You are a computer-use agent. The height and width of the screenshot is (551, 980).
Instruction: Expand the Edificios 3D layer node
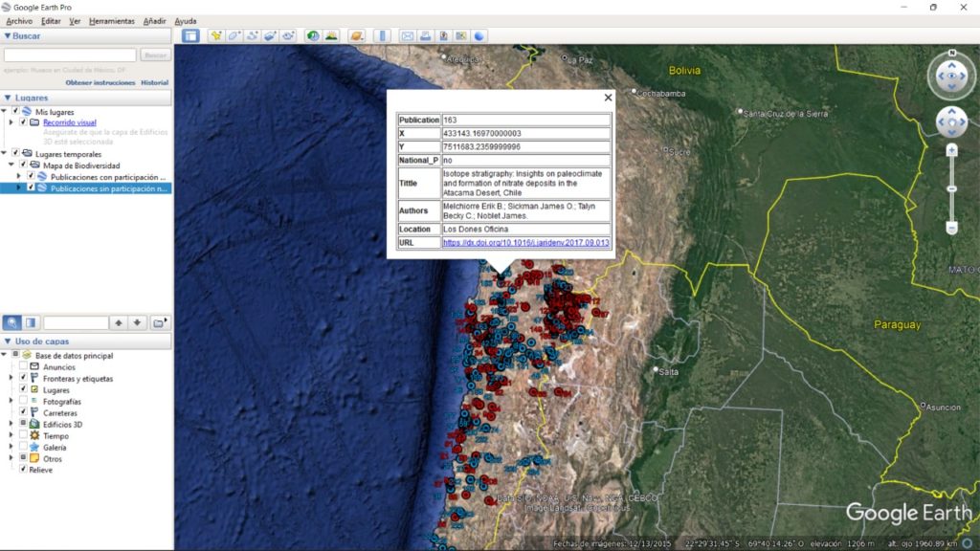[x=11, y=424]
